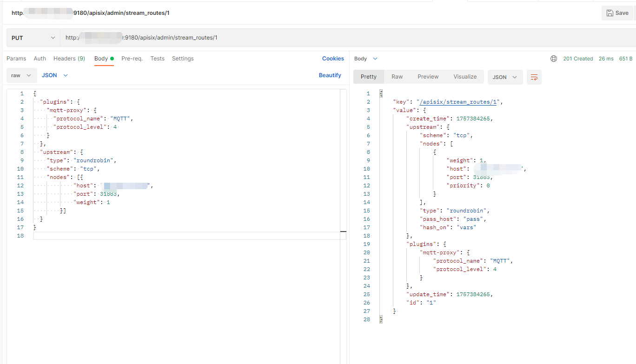Click empty line 18 in request editor
The width and height of the screenshot is (636, 364).
[x=190, y=236]
